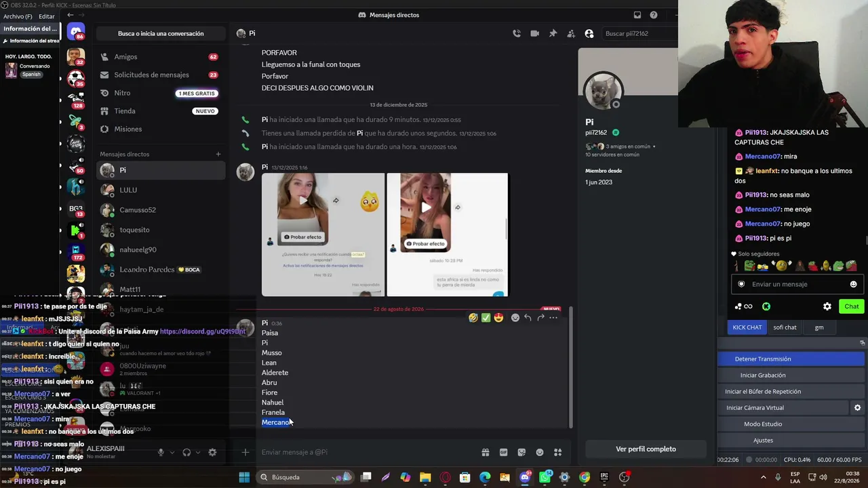Click Ver perfil completo
The image size is (868, 488).
point(646,449)
